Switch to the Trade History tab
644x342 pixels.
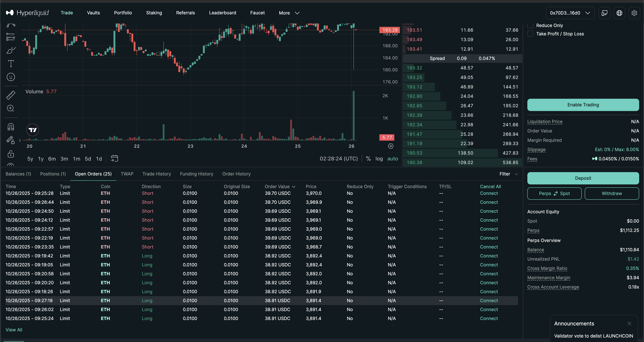click(x=157, y=174)
